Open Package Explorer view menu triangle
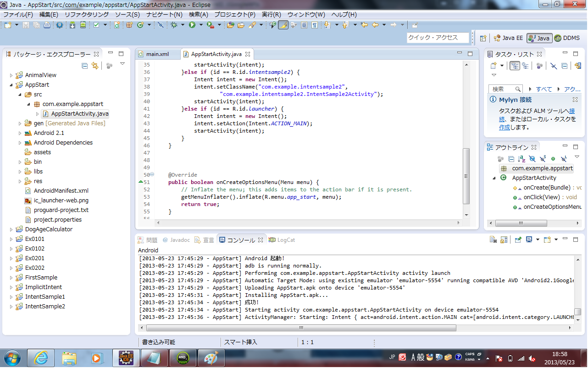Viewport: 588px width, 368px height. [x=122, y=64]
